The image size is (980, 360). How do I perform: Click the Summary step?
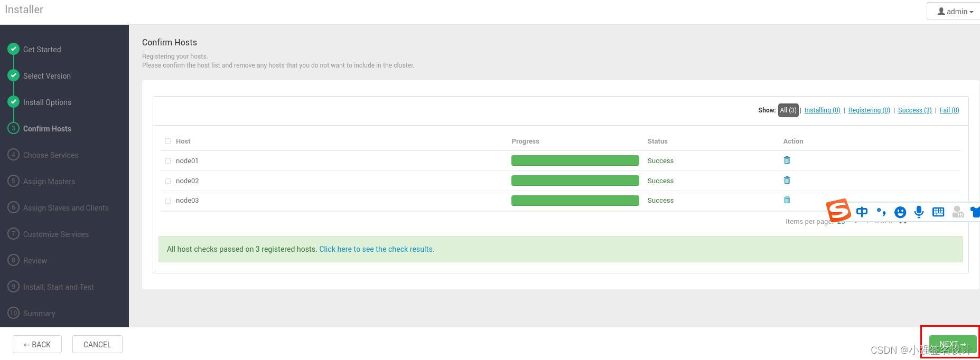click(x=39, y=314)
